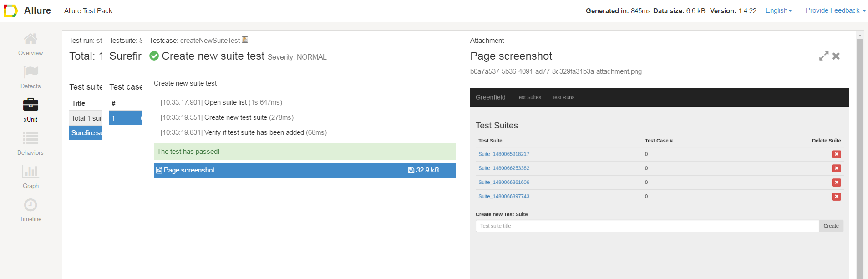The image size is (868, 279).
Task: Sort by the Title column header
Action: 78,103
